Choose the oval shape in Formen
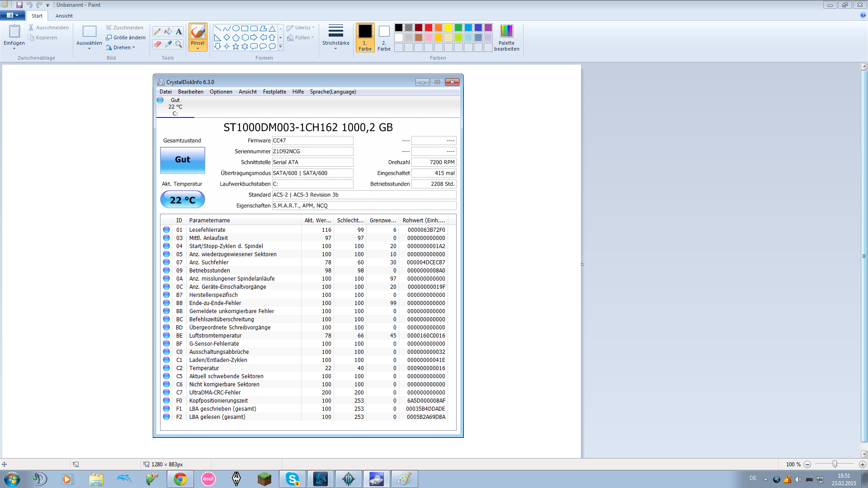The height and width of the screenshot is (488, 868). tap(236, 28)
